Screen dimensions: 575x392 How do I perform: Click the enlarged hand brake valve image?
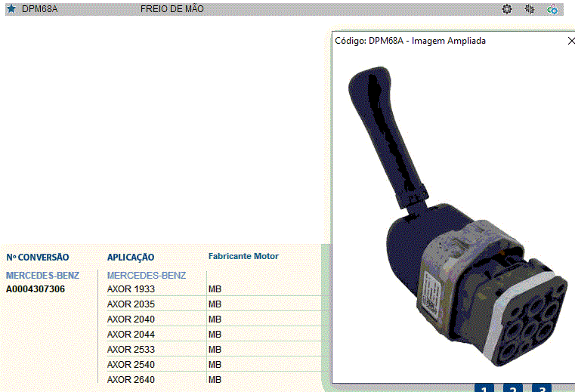453,219
